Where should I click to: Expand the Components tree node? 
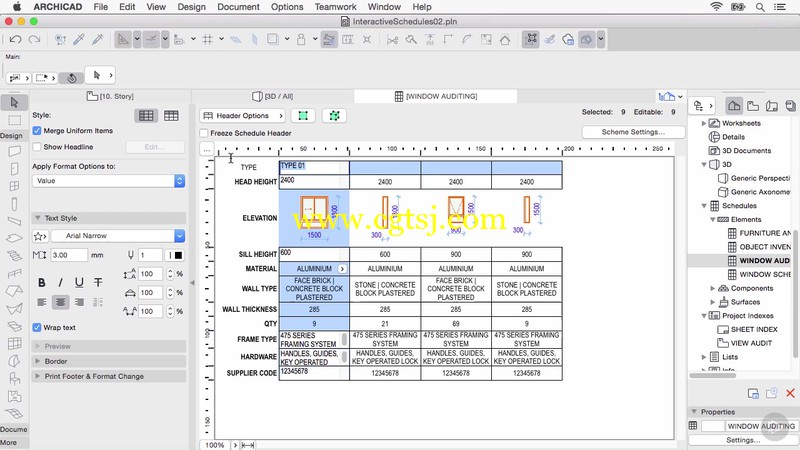[713, 288]
